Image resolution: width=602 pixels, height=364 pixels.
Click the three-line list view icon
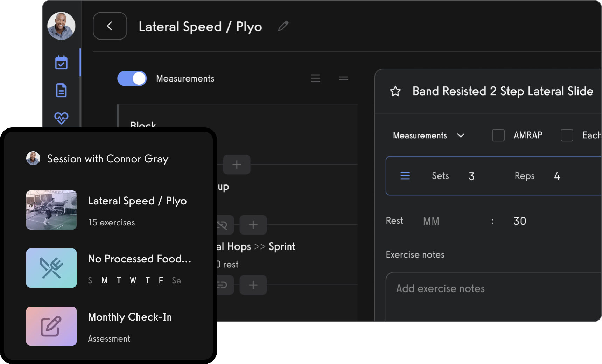315,78
